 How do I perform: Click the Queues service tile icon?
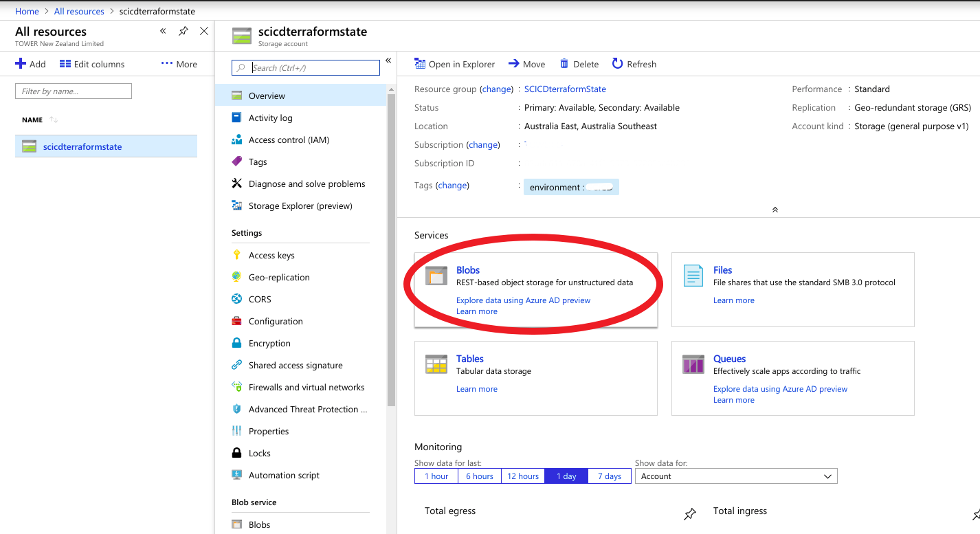coord(693,364)
